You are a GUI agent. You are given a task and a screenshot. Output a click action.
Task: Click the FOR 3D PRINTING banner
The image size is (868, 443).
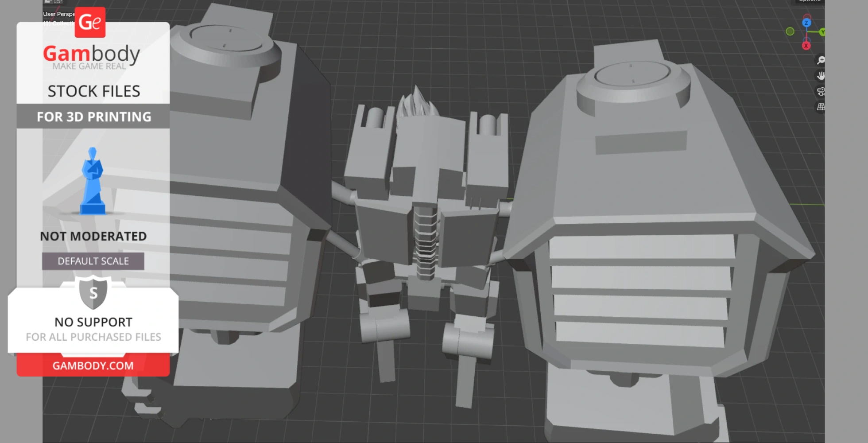pos(93,117)
